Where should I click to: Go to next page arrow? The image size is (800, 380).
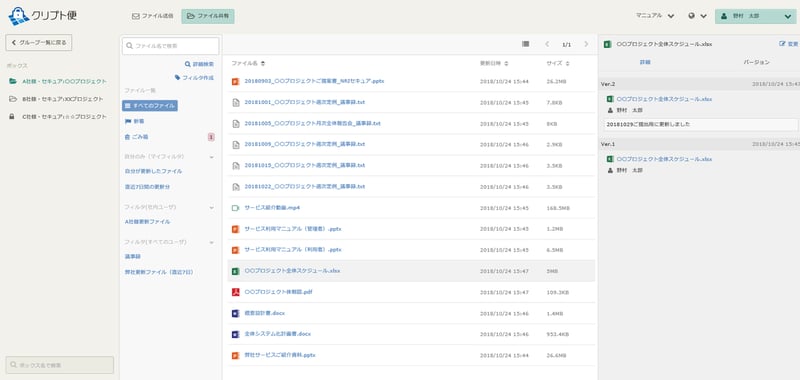(x=586, y=44)
